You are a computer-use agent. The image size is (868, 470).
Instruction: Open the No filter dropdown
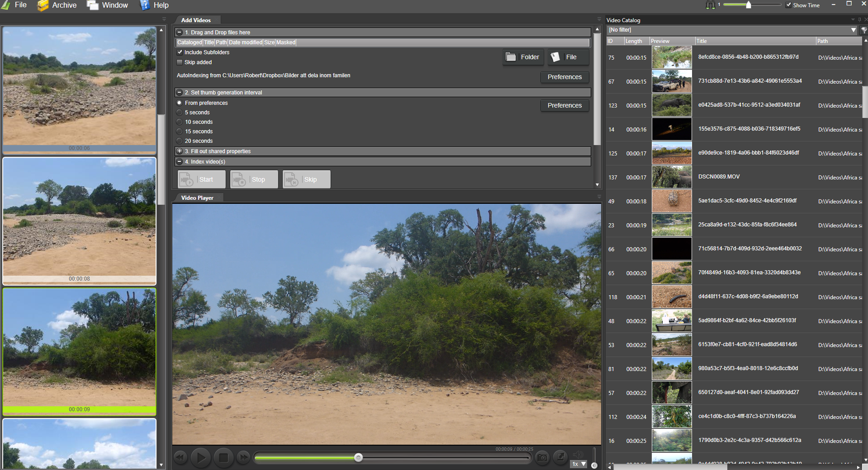731,30
